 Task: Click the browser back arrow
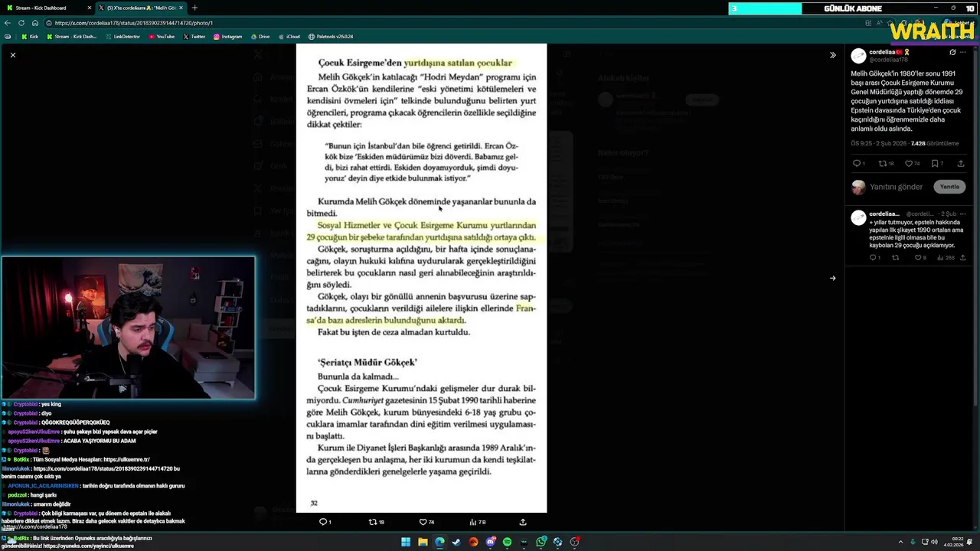pyautogui.click(x=8, y=23)
